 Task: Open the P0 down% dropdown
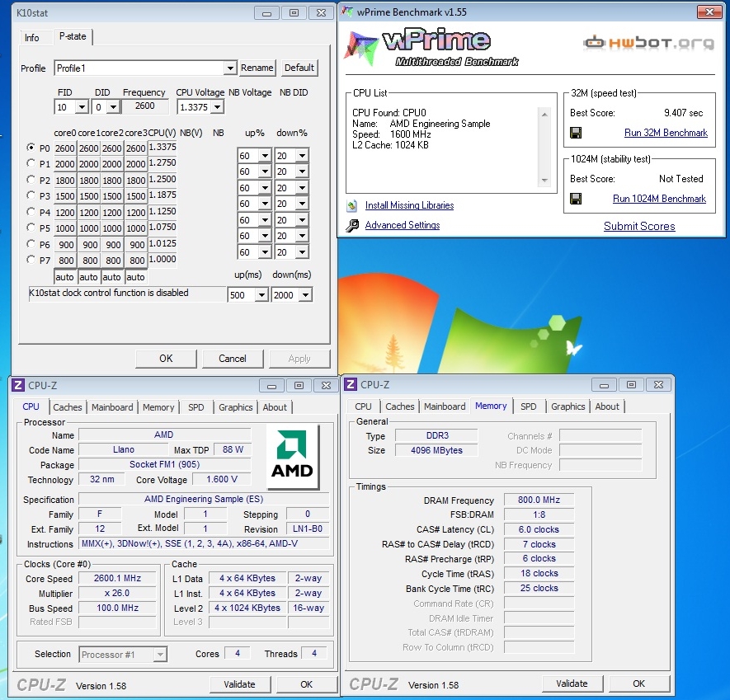coord(302,156)
